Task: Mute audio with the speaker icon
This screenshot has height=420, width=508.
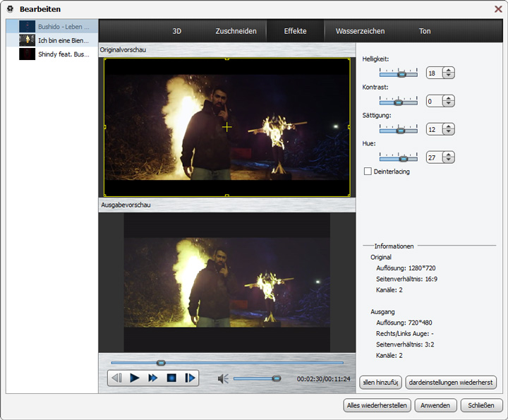Action: pyautogui.click(x=223, y=378)
